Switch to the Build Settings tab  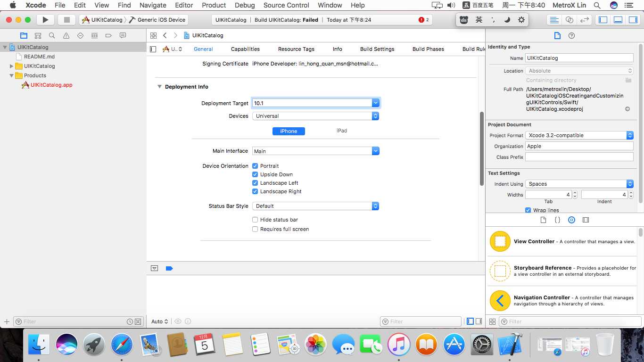377,49
